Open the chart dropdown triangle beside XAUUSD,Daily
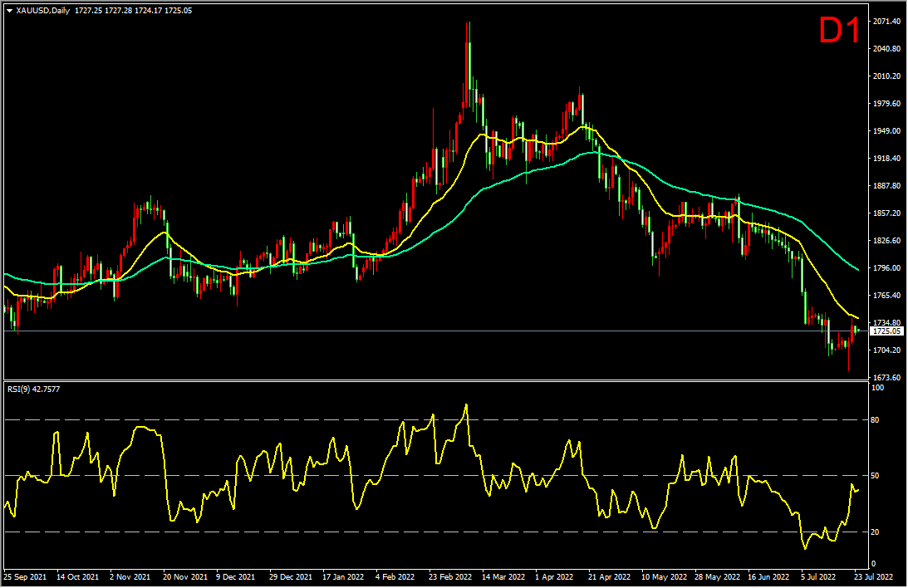908x588 pixels. pos(9,11)
